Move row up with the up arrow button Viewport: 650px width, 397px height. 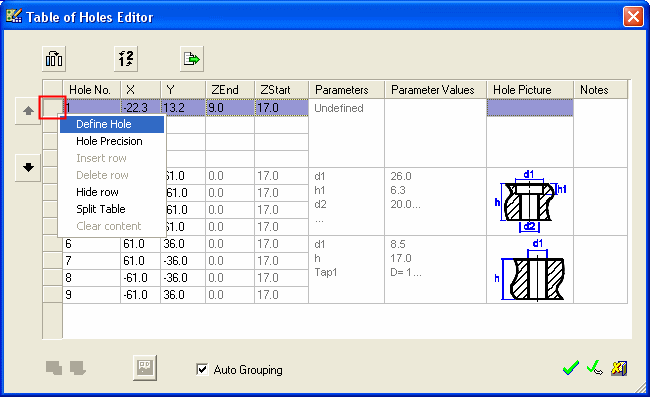coord(28,111)
